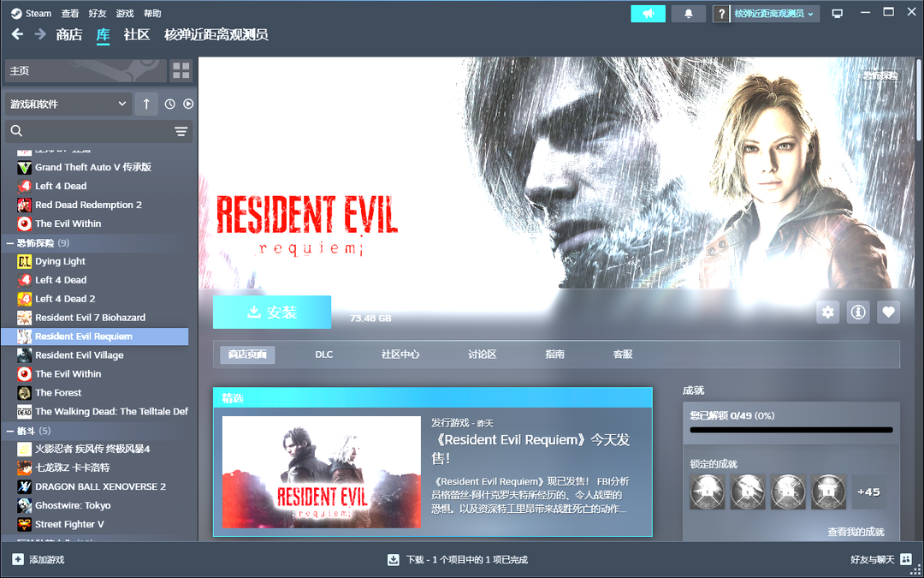Screen dimensions: 924x578
Task: Toggle the sort order arrow button
Action: (x=145, y=104)
